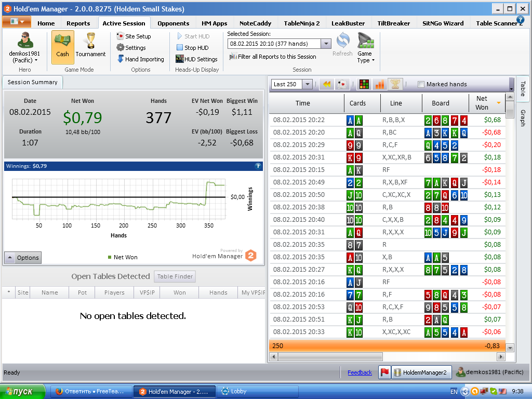The image size is (532, 399).
Task: Click the orange bar chart icon
Action: tap(380, 84)
